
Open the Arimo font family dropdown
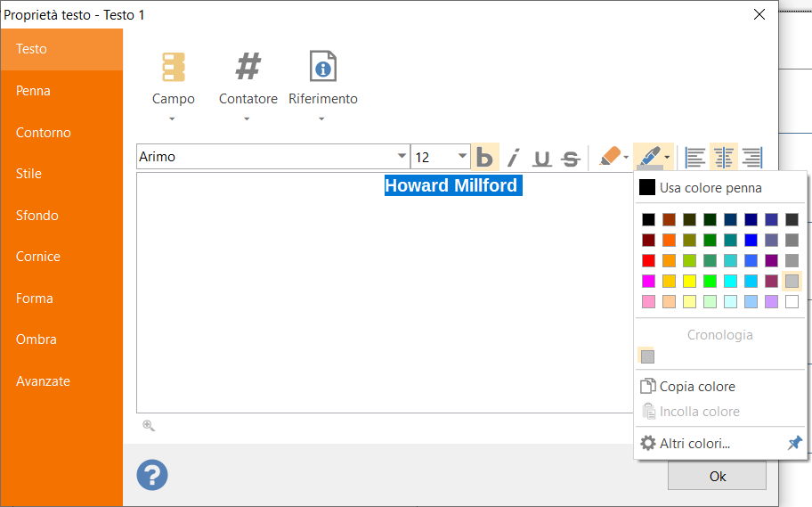pyautogui.click(x=402, y=156)
